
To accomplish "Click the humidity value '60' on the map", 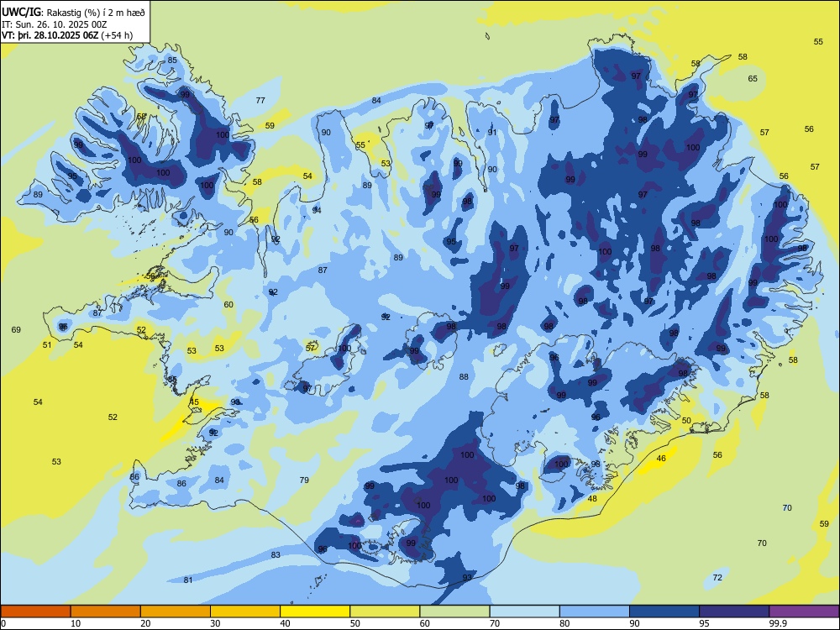I will [x=228, y=304].
